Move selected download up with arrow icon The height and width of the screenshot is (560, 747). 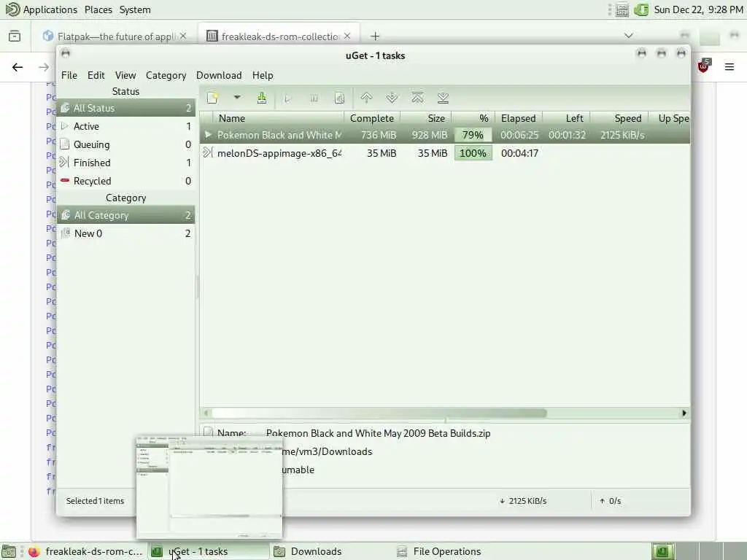tap(366, 98)
